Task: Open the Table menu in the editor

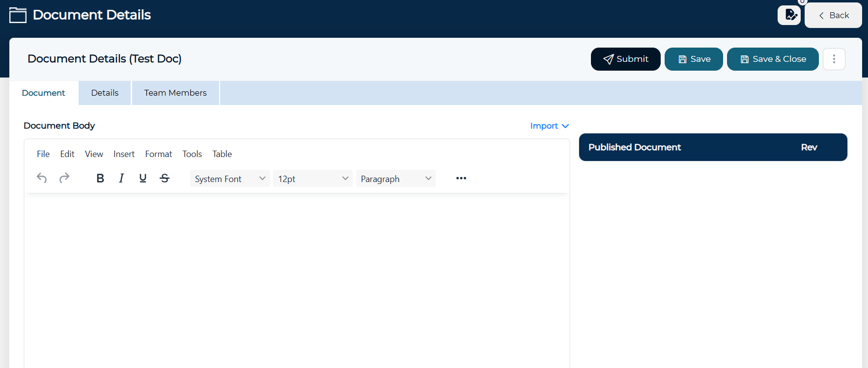Action: click(x=222, y=154)
